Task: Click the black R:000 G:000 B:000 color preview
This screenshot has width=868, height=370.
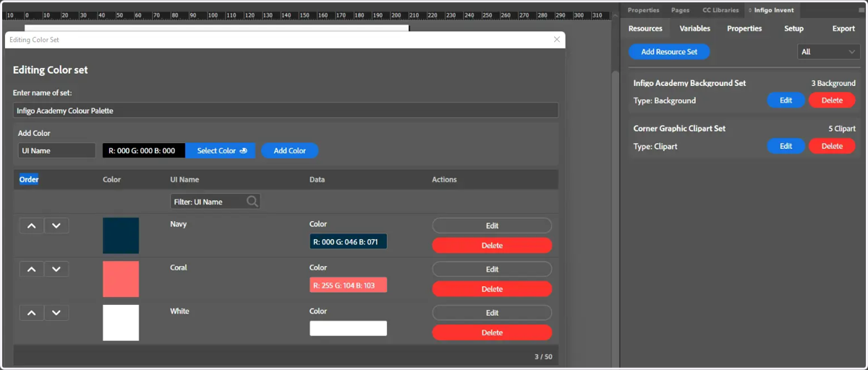Action: tap(144, 150)
